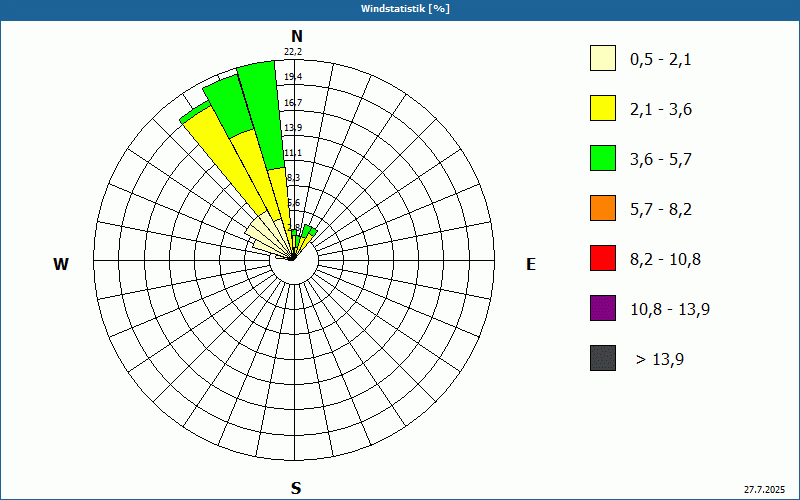Click the yellow 2,1 - 3,6 legend swatch

(603, 108)
